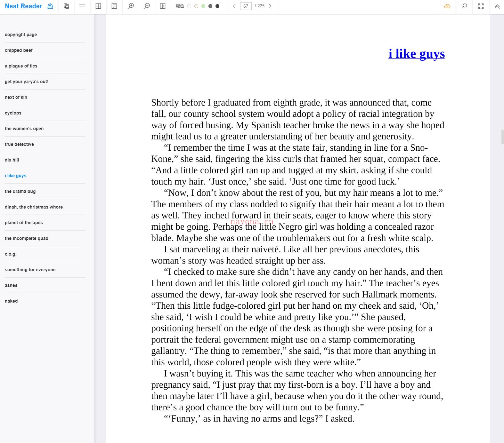504x443 pixels.
Task: Select the white color theme
Action: [x=189, y=6]
